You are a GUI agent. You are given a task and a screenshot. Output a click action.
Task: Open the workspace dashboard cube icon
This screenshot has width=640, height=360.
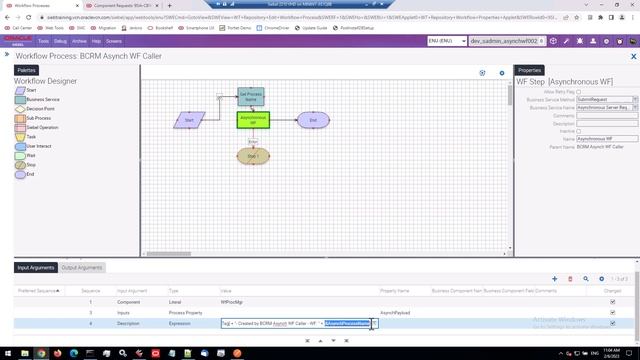click(553, 41)
